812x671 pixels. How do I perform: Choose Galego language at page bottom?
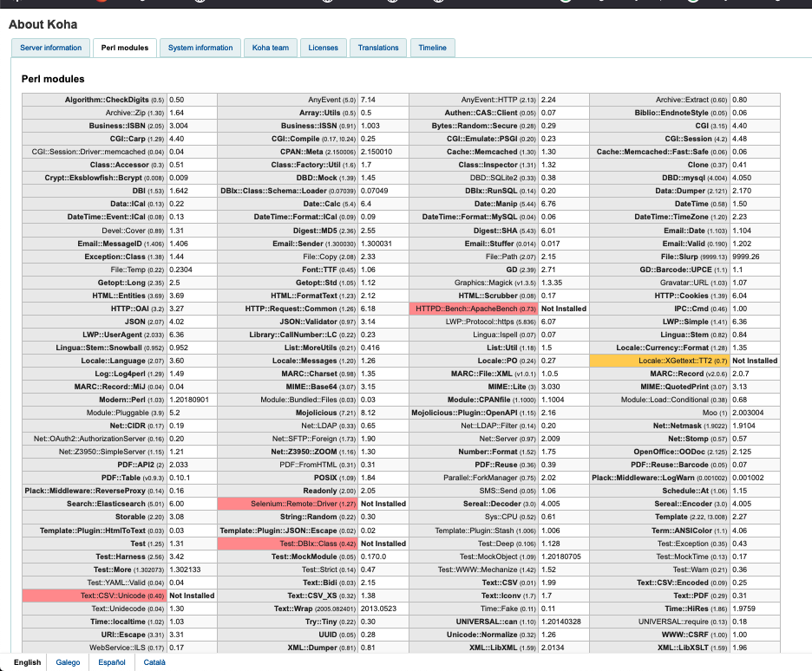(x=69, y=662)
